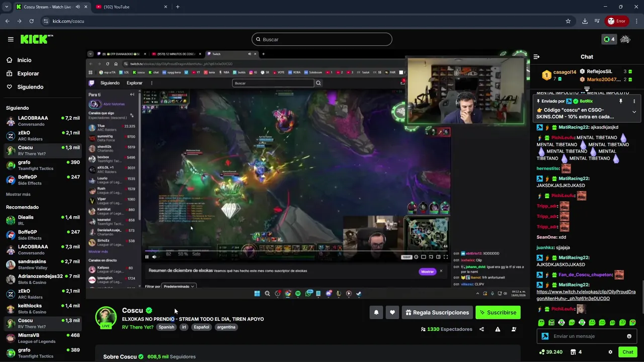Open a new browser tab
The image size is (644, 362).
[x=178, y=7]
